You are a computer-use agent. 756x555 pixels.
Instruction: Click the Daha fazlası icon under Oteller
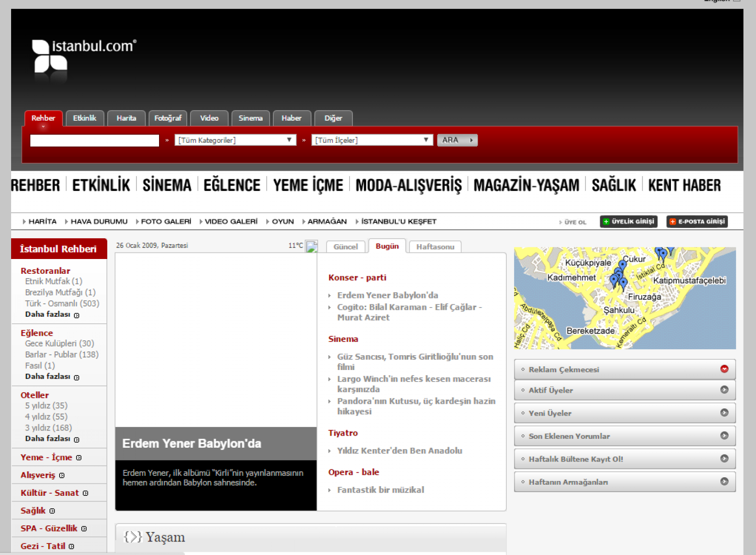click(77, 439)
